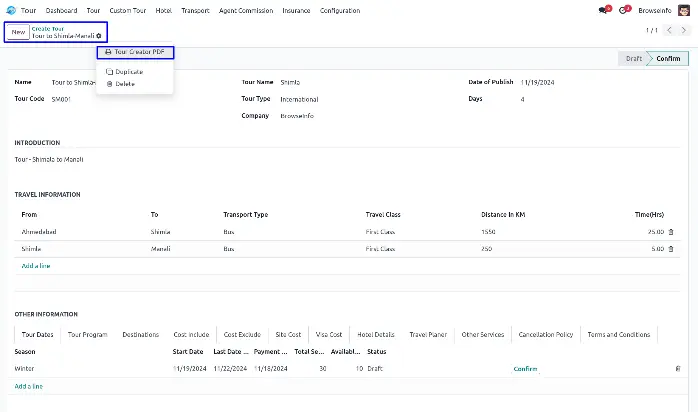Choose Delete from the action menu
This screenshot has height=412, width=698.
[125, 84]
